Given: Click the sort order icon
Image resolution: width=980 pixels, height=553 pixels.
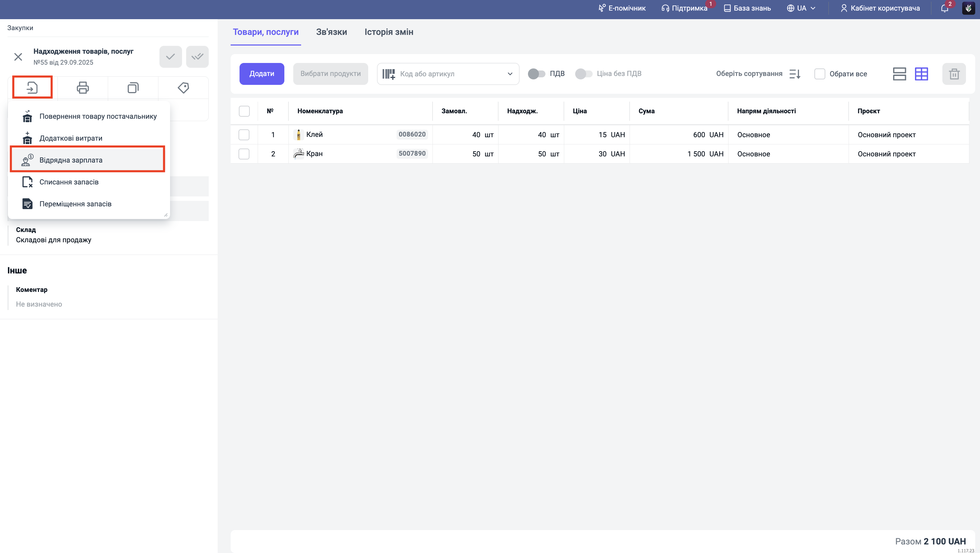Looking at the screenshot, I should pos(795,74).
